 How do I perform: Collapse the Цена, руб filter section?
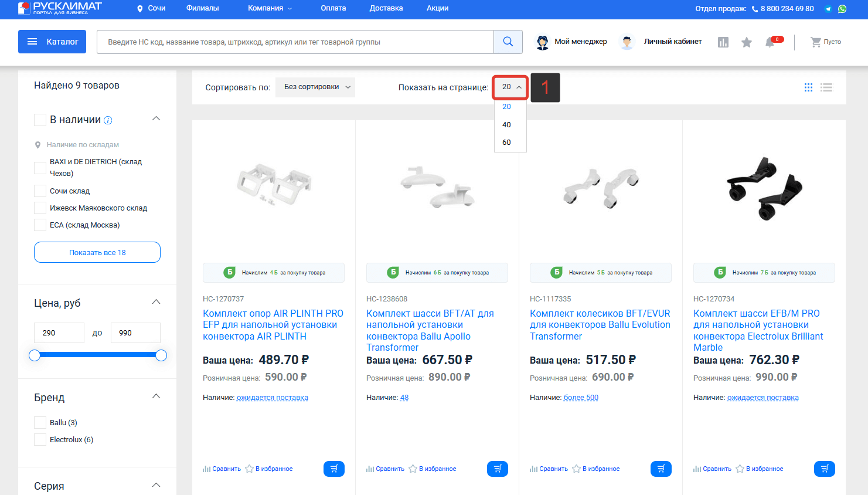(156, 301)
